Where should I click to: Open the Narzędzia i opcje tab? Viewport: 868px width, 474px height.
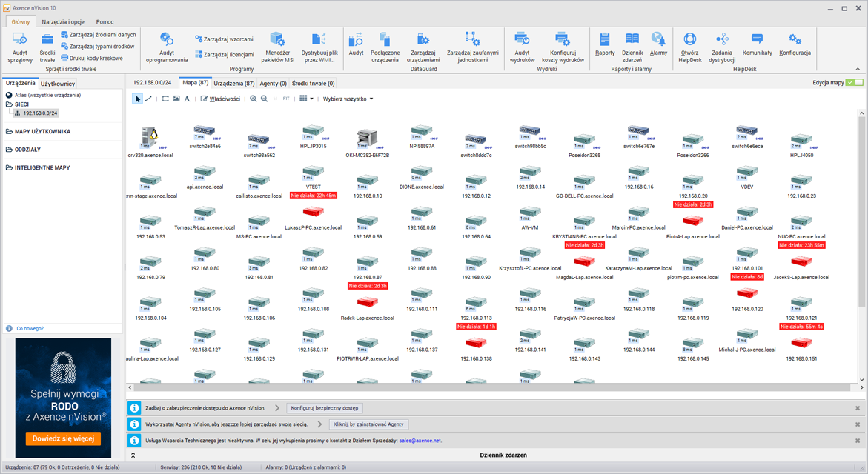pos(63,21)
